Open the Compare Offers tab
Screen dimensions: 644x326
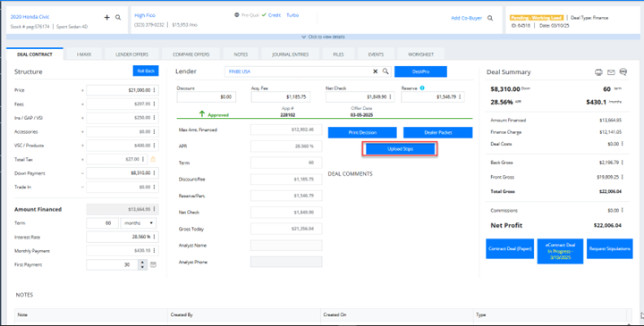pyautogui.click(x=191, y=54)
